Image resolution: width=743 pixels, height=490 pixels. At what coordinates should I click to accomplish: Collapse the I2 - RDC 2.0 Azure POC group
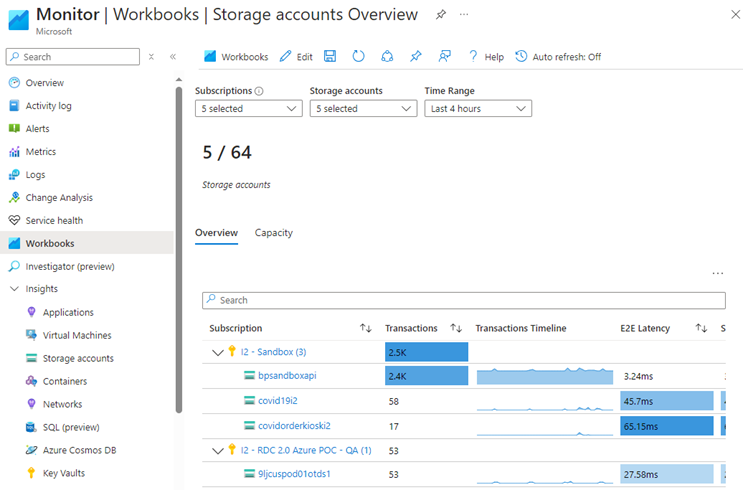point(217,451)
